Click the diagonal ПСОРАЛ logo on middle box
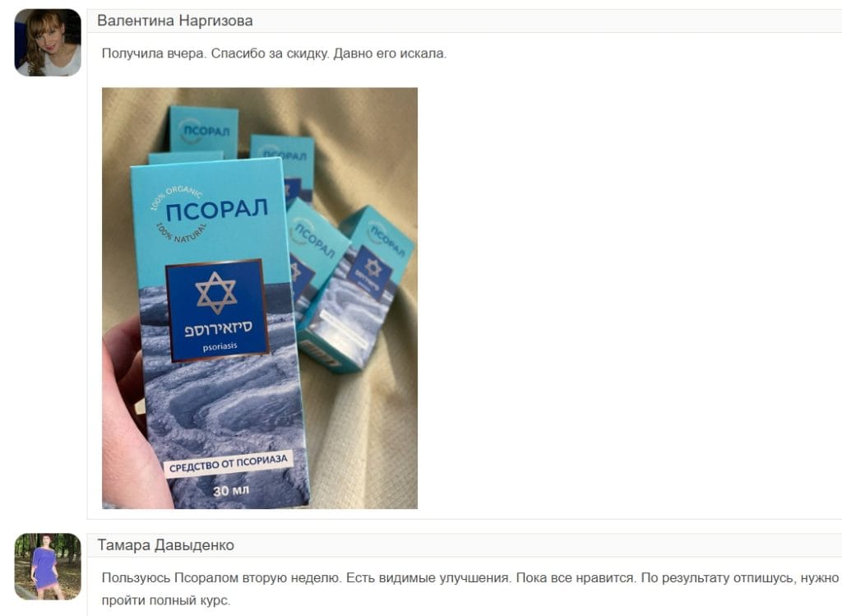 point(315,240)
